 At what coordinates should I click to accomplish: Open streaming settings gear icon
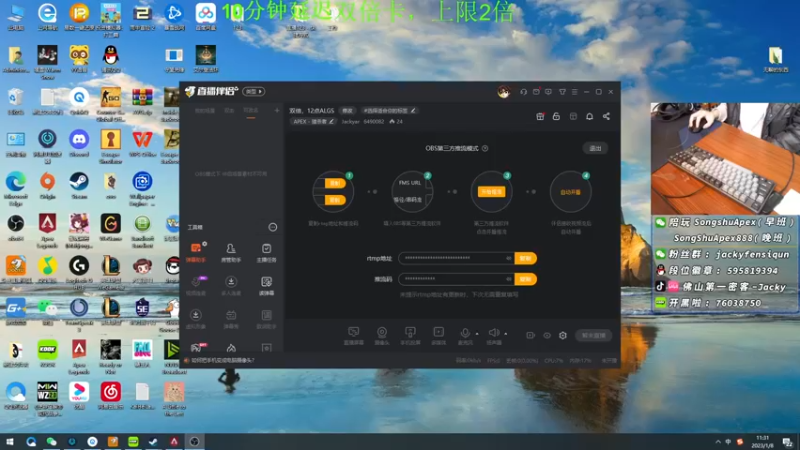pos(563,335)
